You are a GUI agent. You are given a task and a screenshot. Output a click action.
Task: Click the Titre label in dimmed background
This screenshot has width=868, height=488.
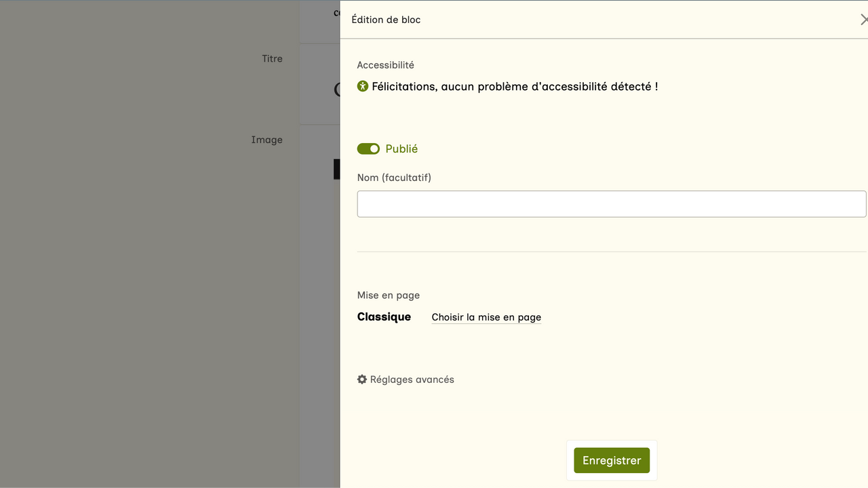[x=272, y=59]
